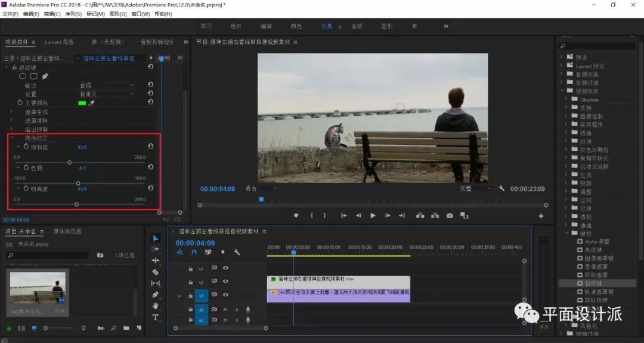Click the Export Frame camera icon
The width and height of the screenshot is (644, 343).
(x=450, y=215)
